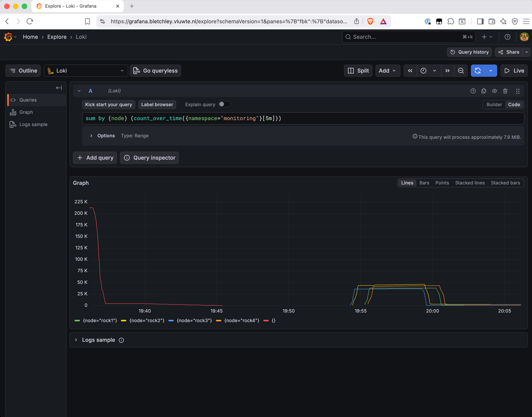Open the Share options chevron
532x417 pixels.
click(527, 52)
